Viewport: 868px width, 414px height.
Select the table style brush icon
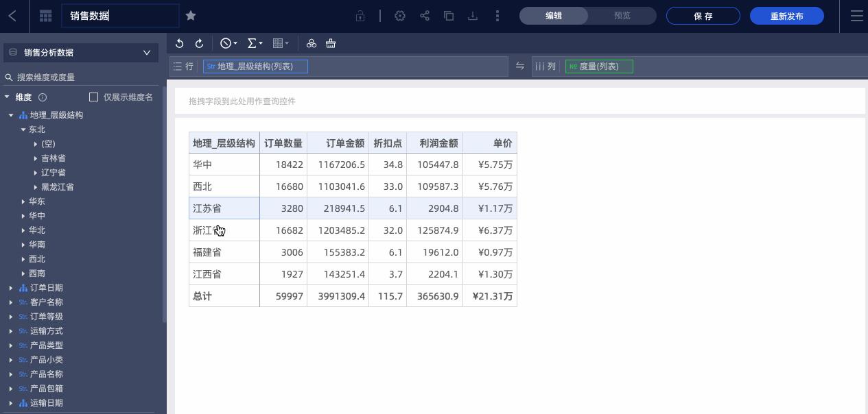click(x=330, y=43)
